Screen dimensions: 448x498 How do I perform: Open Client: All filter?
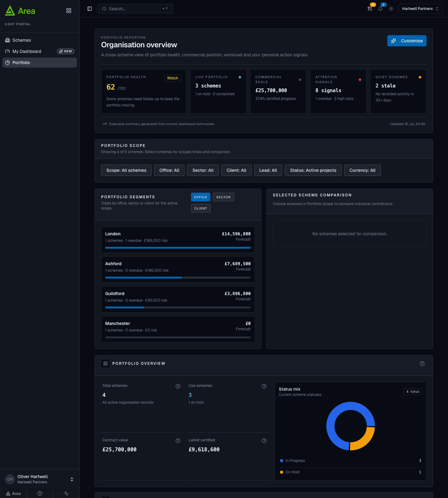(236, 170)
